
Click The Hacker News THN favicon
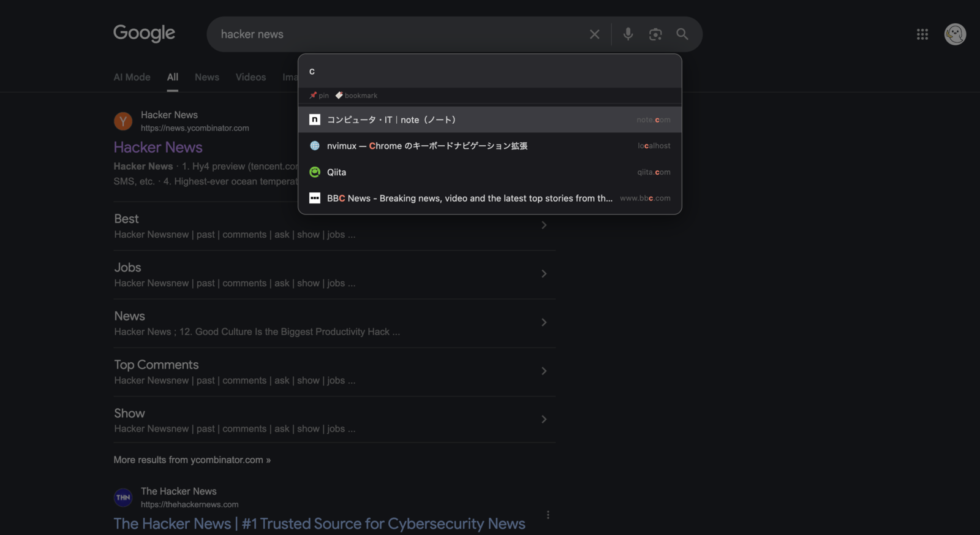pos(123,497)
